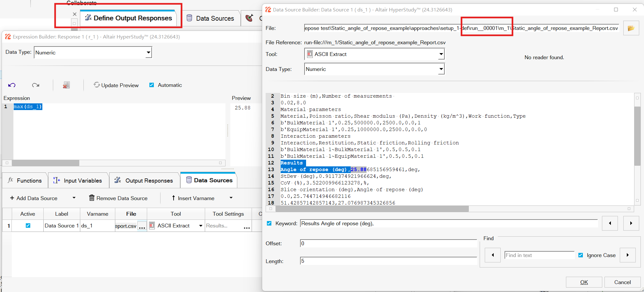
Task: Click Add Data Source plus button
Action: coord(34,198)
